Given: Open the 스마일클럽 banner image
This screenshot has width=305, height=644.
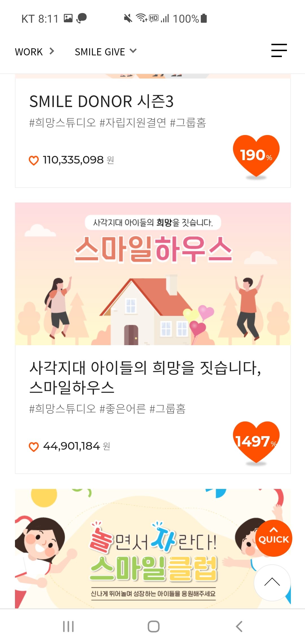Looking at the screenshot, I should tap(153, 549).
